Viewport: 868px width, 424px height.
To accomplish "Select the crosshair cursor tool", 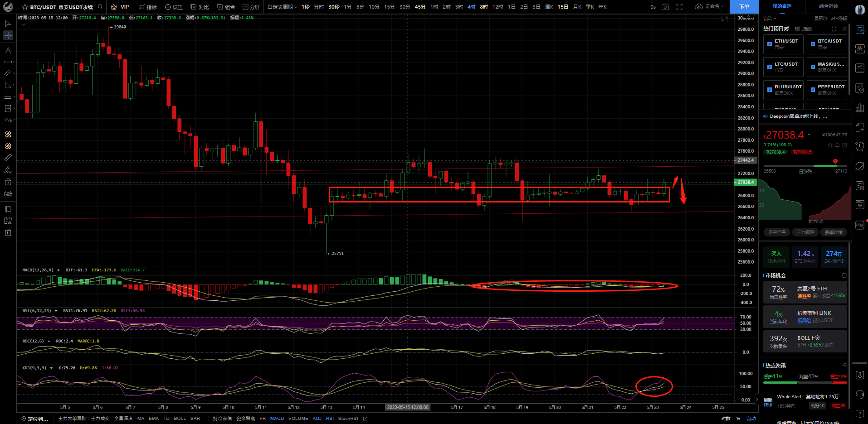I will (x=8, y=35).
